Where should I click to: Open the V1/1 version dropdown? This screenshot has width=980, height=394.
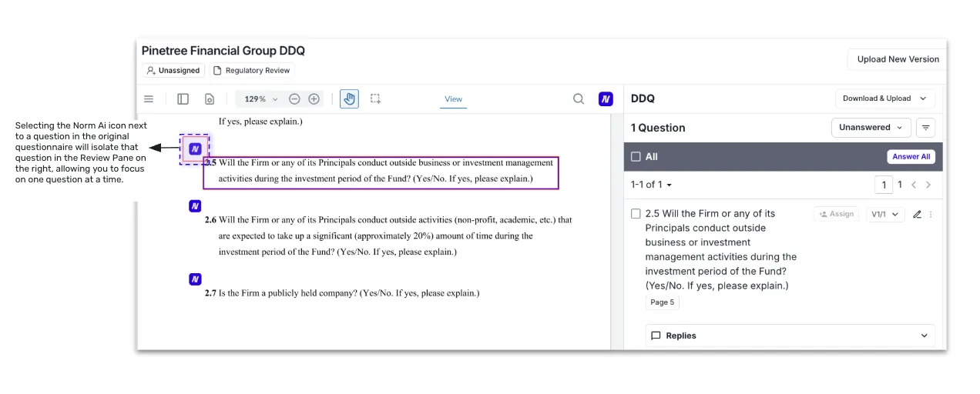885,215
